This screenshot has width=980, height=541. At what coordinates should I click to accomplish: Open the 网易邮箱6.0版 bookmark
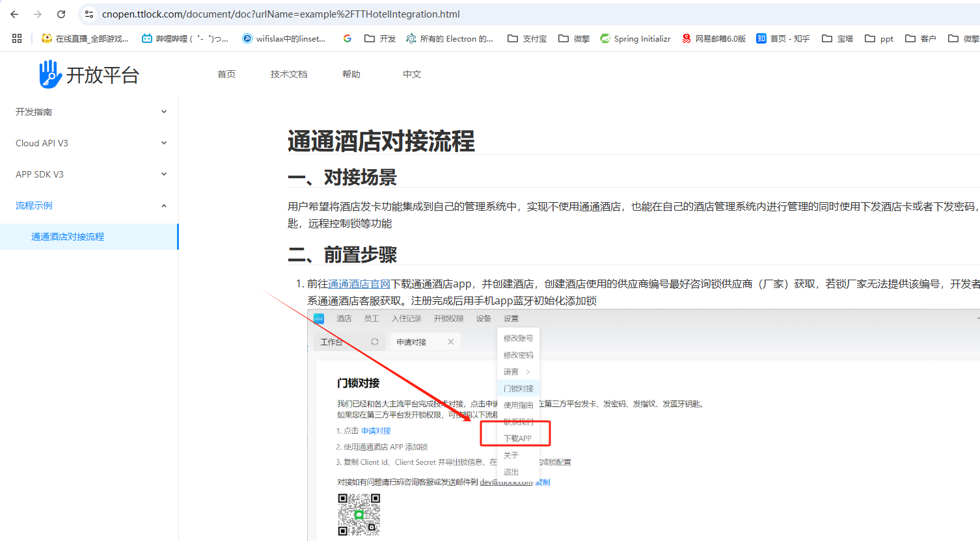tap(714, 38)
